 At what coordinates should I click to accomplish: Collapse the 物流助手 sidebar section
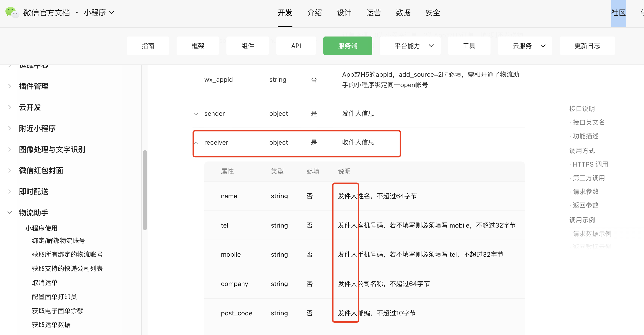[9, 213]
